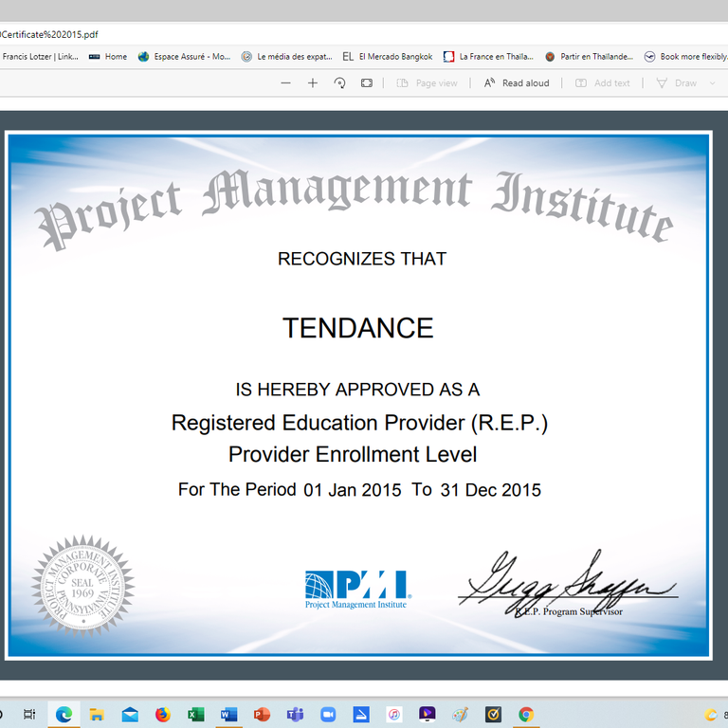
Task: Open Excel from taskbar
Action: pos(195,714)
